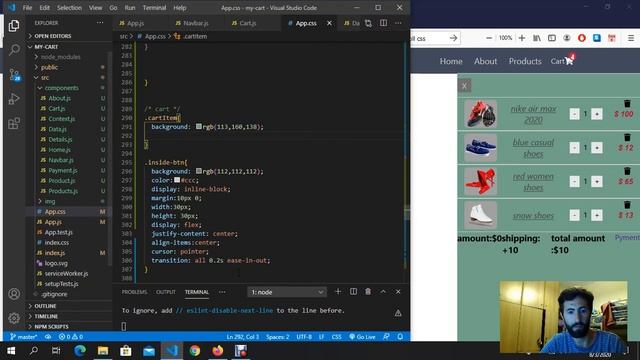Switch to the PROBLEMS panel tab

(x=134, y=292)
